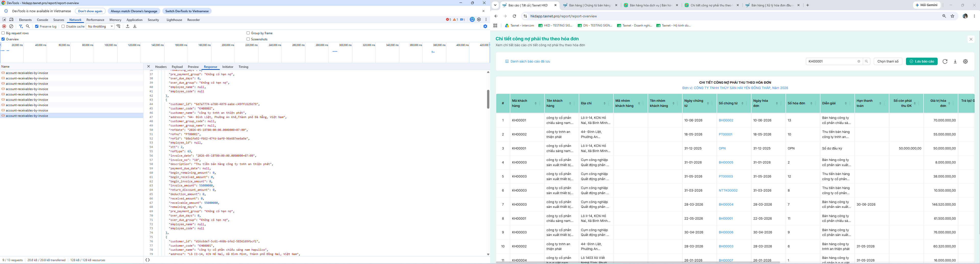Open the network filter icon
The image size is (980, 264).
coord(21,27)
